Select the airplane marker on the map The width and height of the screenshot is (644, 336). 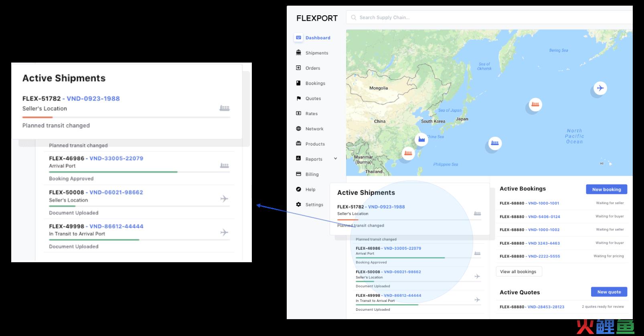600,88
